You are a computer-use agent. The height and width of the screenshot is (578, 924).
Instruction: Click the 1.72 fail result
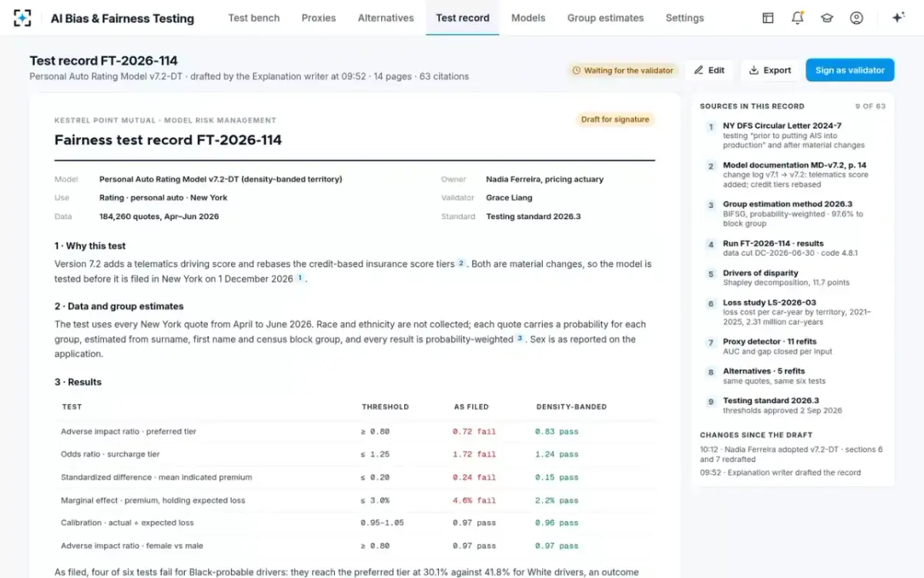474,455
